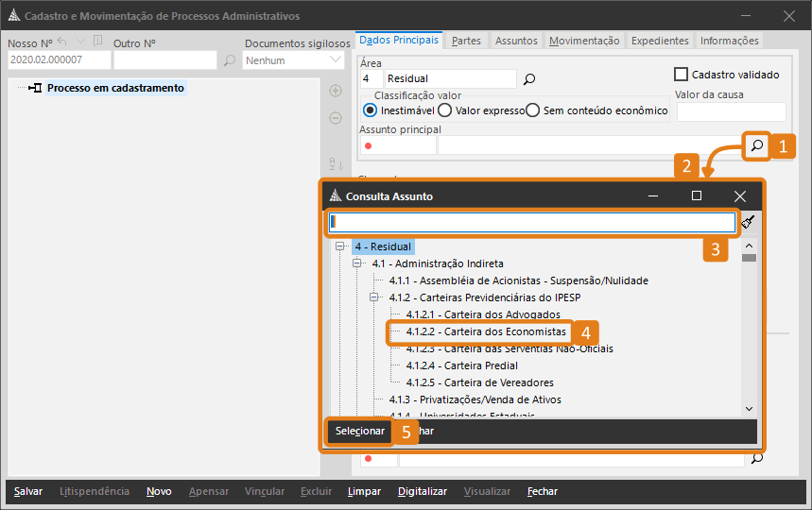Click the brush clear icon in Consulta Assunto
This screenshot has width=812, height=510.
pyautogui.click(x=749, y=222)
